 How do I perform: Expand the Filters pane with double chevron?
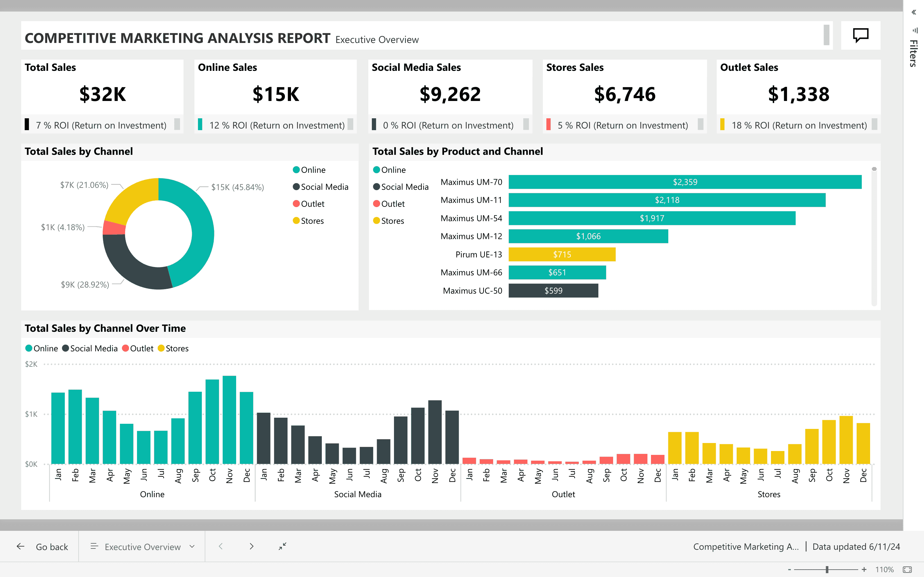click(914, 12)
